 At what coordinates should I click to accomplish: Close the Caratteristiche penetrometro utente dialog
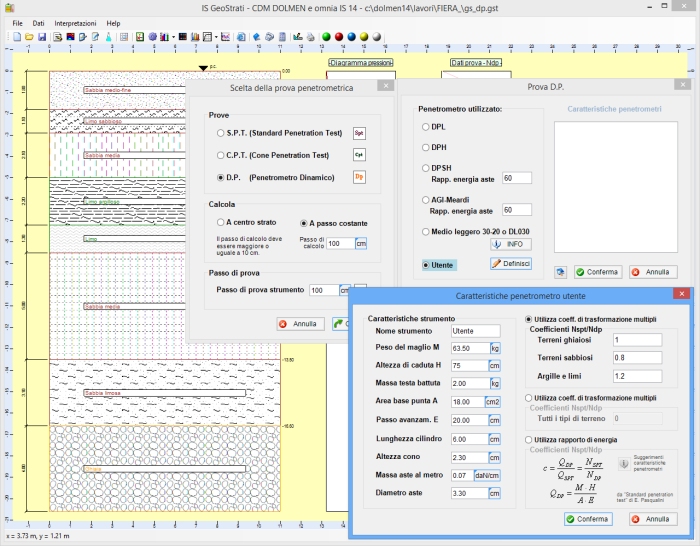(x=681, y=294)
